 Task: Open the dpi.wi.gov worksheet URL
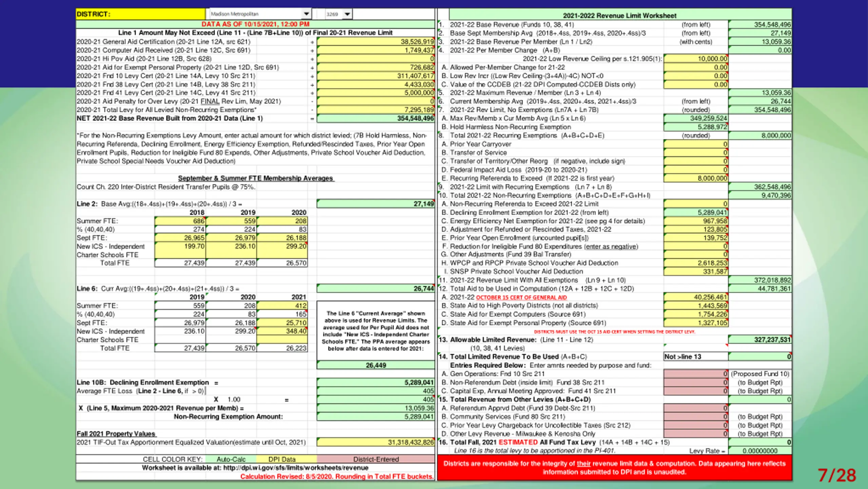(296, 468)
